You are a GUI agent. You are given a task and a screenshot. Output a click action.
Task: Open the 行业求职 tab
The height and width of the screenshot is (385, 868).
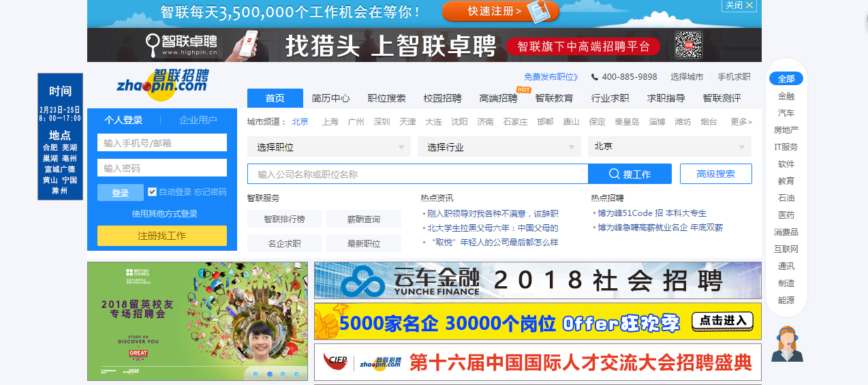tap(610, 98)
